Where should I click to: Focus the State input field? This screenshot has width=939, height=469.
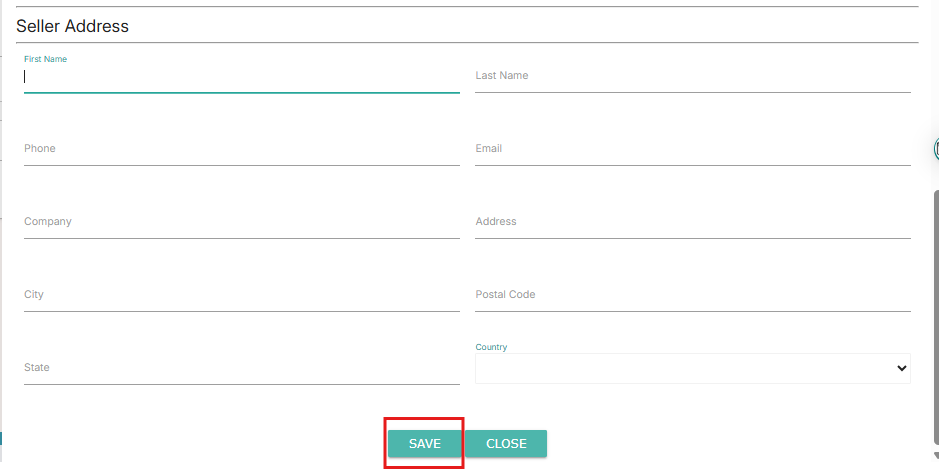[241, 368]
